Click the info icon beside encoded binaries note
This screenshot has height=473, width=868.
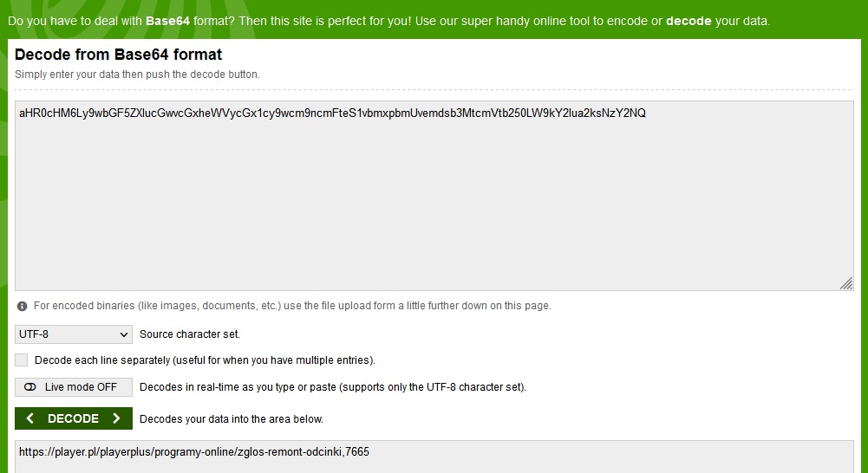point(23,306)
